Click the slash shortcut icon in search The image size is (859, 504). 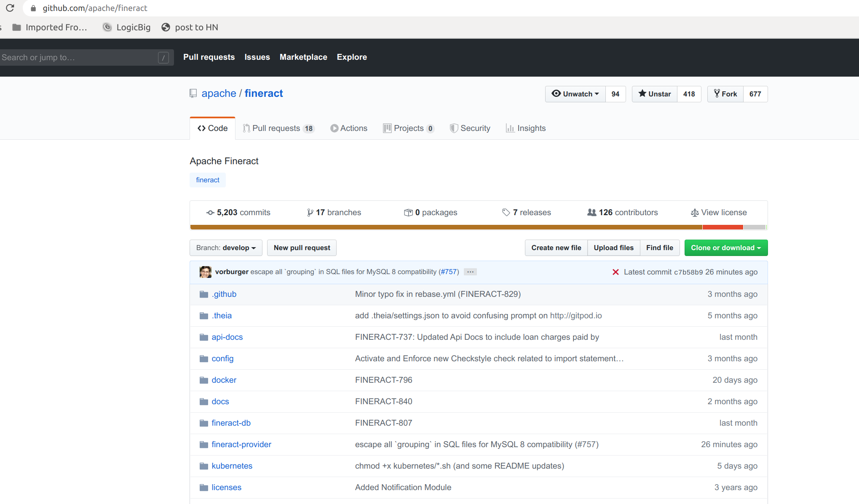(163, 58)
